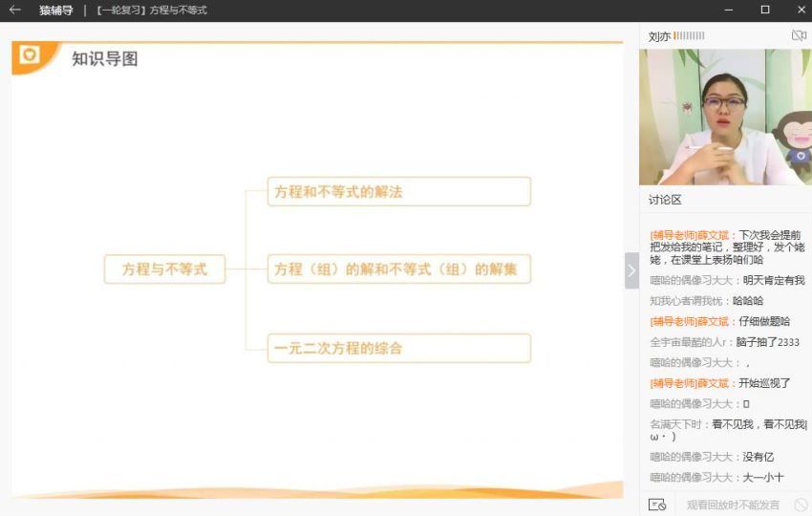Maximize the 猿辅导 window
812x516 pixels.
765,10
